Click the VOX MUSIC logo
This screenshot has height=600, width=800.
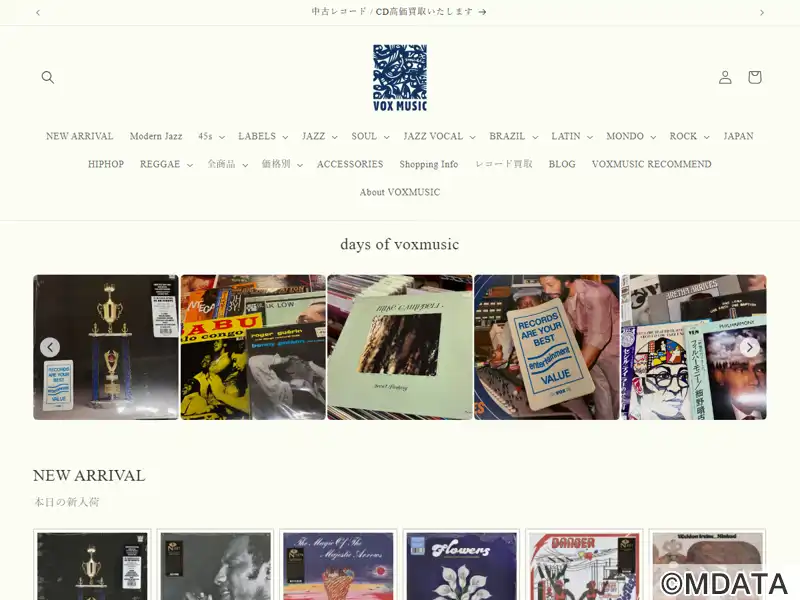coord(399,78)
